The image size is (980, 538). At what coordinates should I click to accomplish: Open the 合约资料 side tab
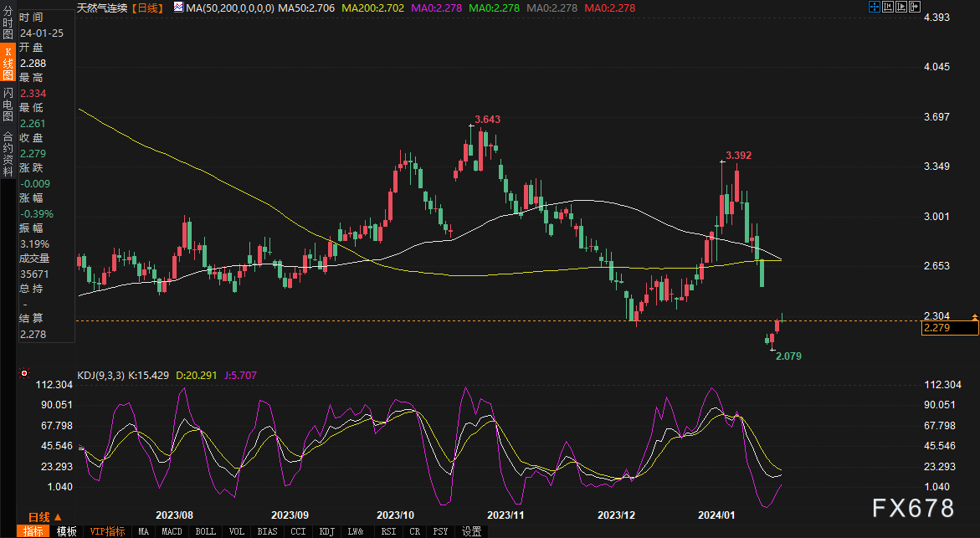[x=8, y=148]
